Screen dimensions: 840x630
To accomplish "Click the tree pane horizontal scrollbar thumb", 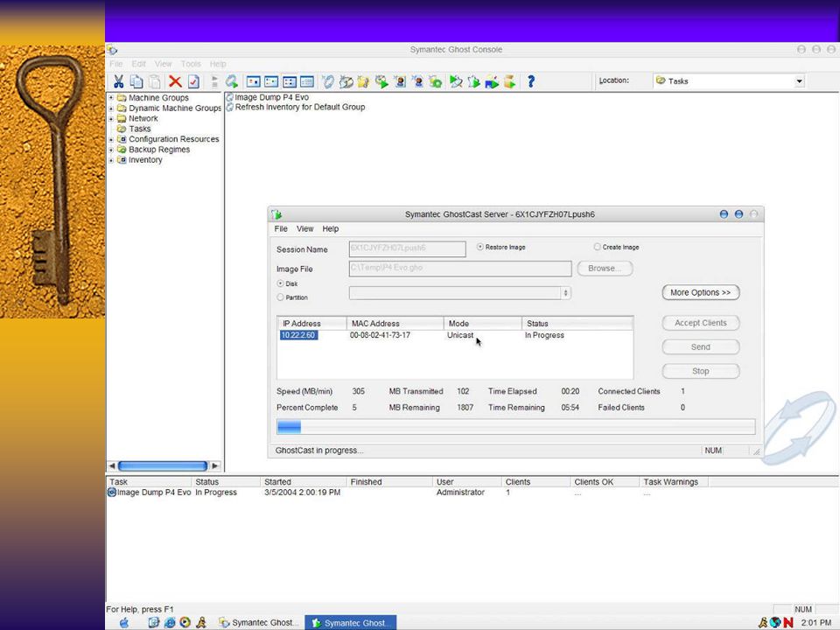I will pos(163,466).
